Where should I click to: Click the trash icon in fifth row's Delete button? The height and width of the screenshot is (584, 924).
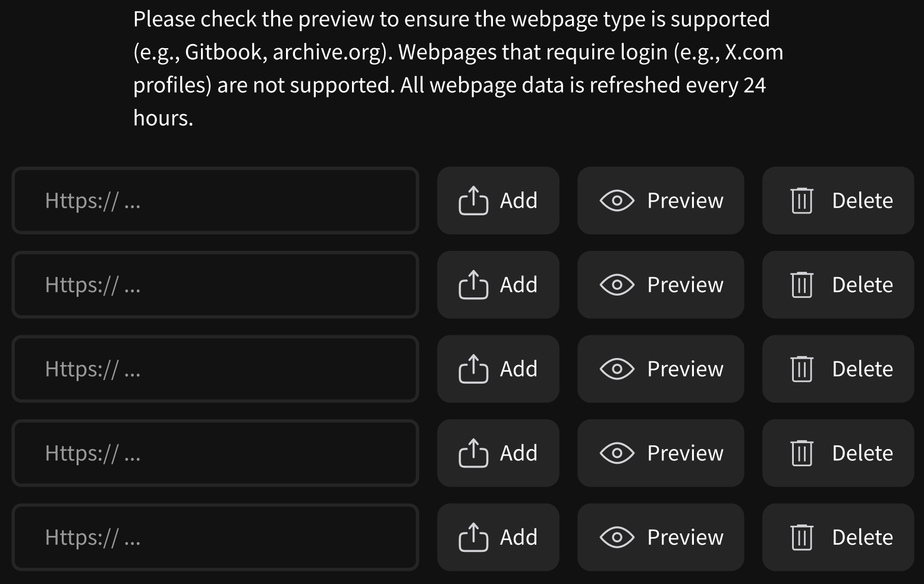coord(802,538)
